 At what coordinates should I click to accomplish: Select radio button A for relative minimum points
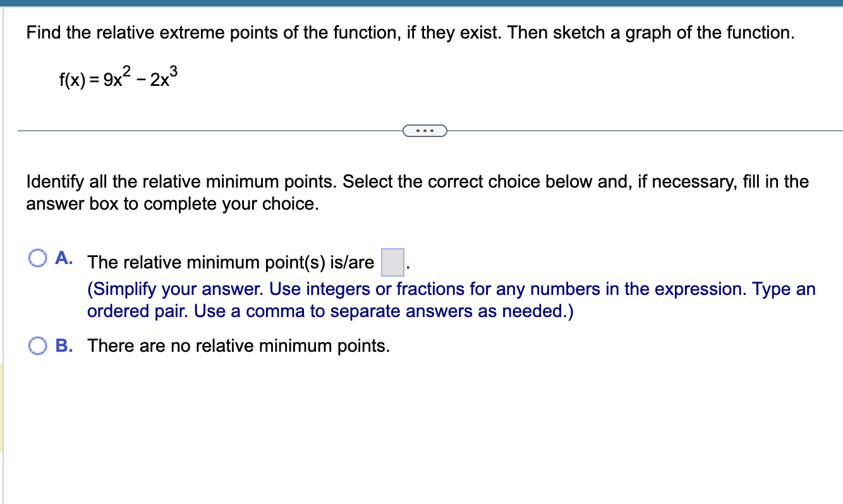tap(39, 257)
